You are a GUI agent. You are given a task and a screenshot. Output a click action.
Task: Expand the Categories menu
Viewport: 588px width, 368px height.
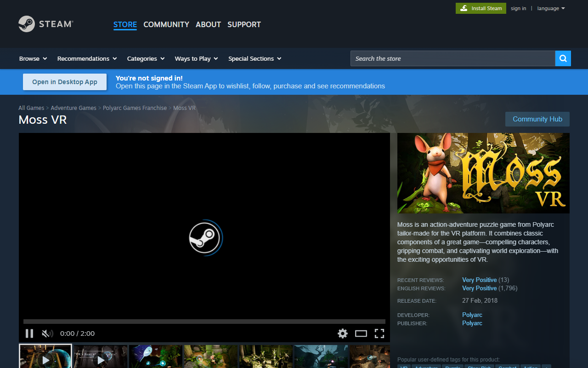tap(146, 58)
